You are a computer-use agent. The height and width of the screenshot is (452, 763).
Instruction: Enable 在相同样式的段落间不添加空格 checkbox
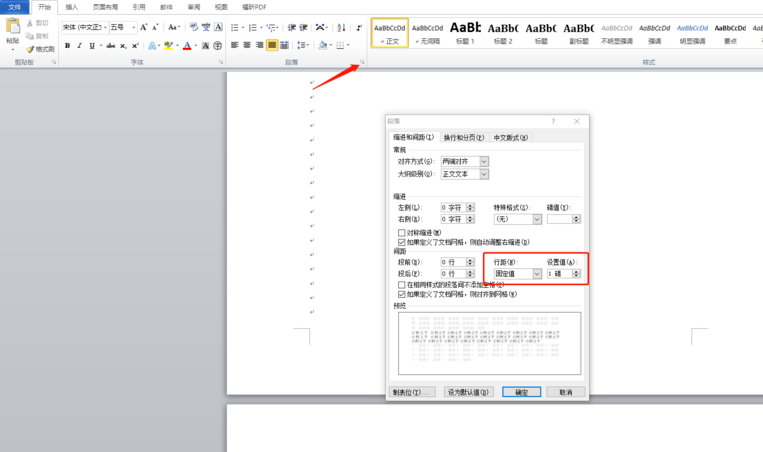click(x=402, y=285)
